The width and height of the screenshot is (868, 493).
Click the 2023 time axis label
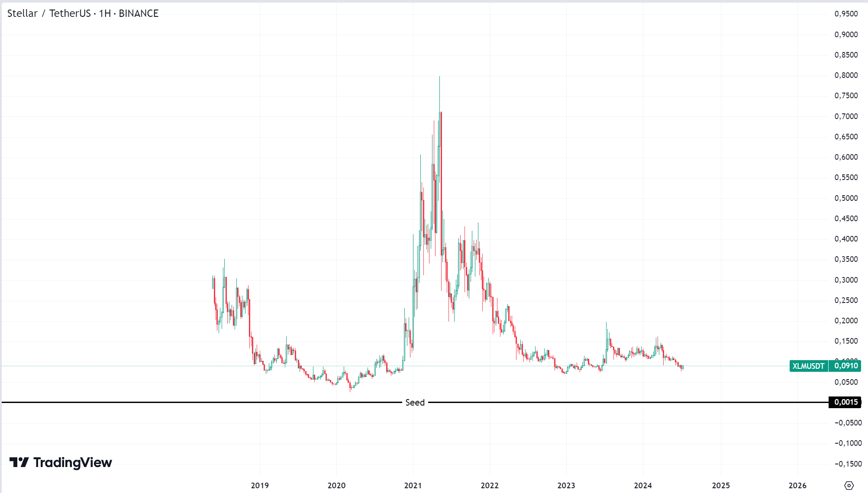tap(566, 486)
